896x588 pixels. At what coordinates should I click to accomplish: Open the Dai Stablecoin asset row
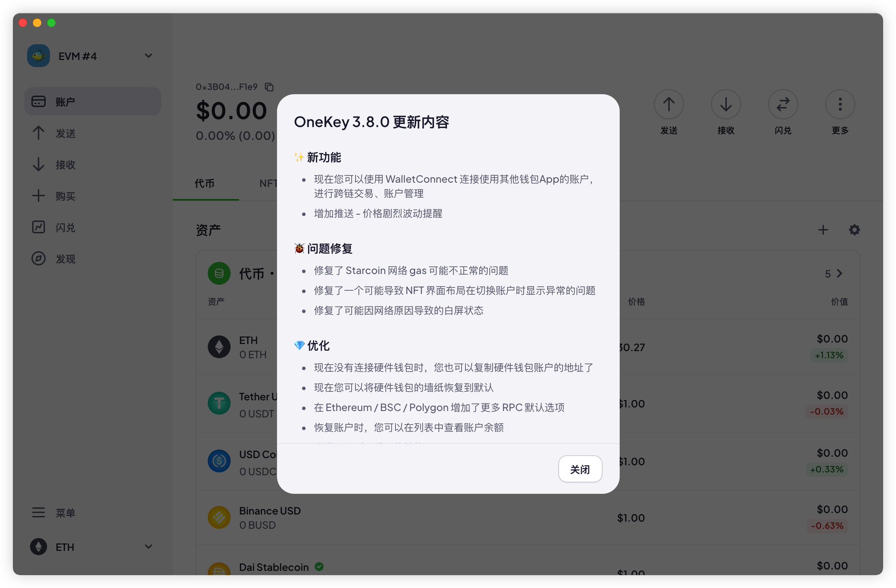[528, 561]
